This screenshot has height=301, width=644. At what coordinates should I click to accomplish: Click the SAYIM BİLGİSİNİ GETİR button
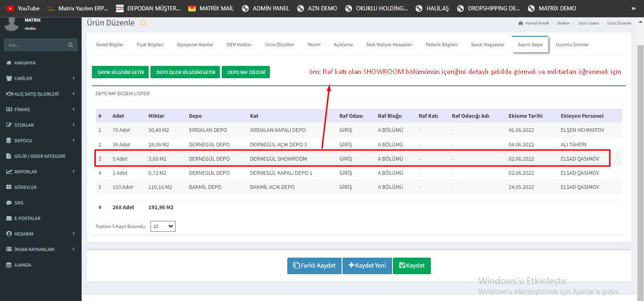[x=120, y=72]
